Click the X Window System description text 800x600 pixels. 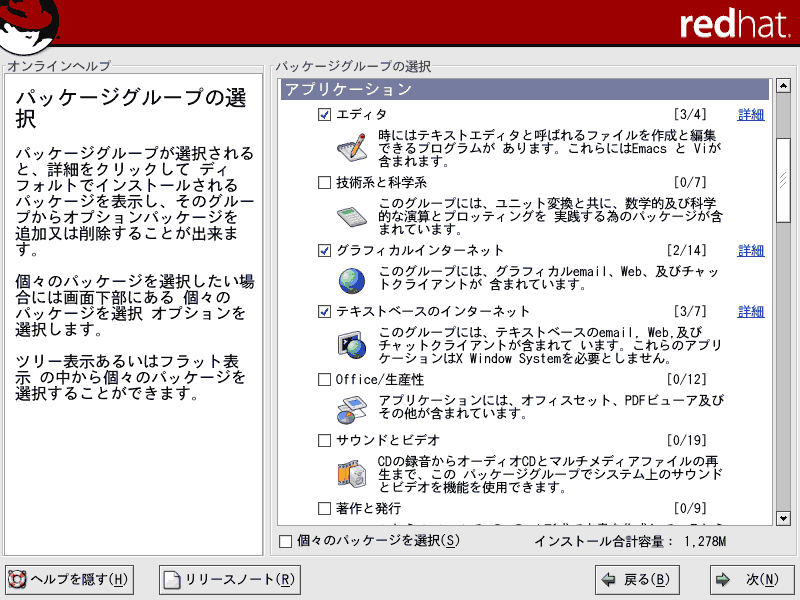(x=550, y=345)
